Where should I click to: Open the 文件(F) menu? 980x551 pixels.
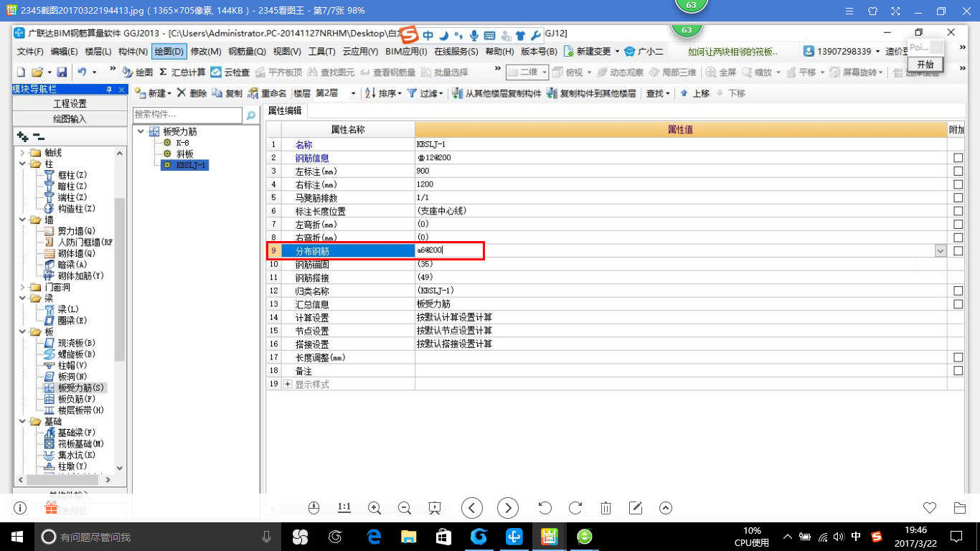[30, 52]
